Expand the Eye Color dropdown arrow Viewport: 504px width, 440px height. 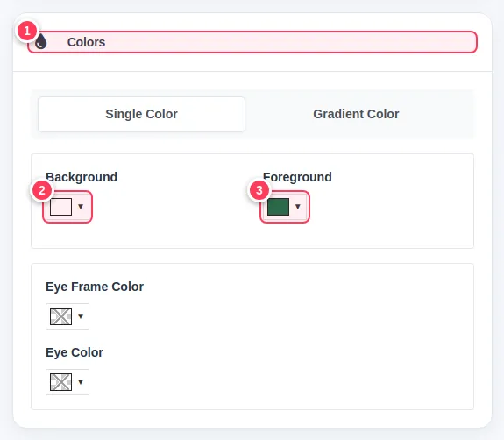pyautogui.click(x=81, y=382)
